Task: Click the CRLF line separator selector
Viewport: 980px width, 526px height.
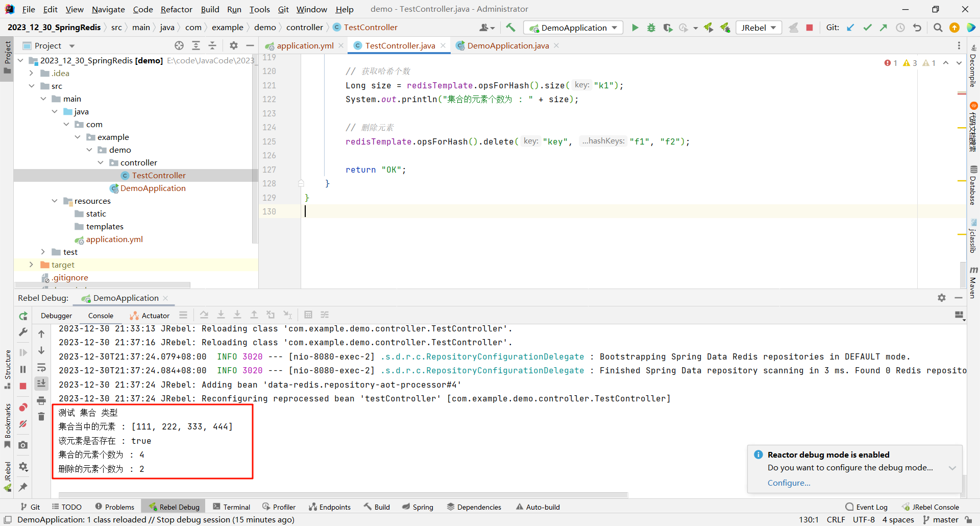Action: click(836, 520)
